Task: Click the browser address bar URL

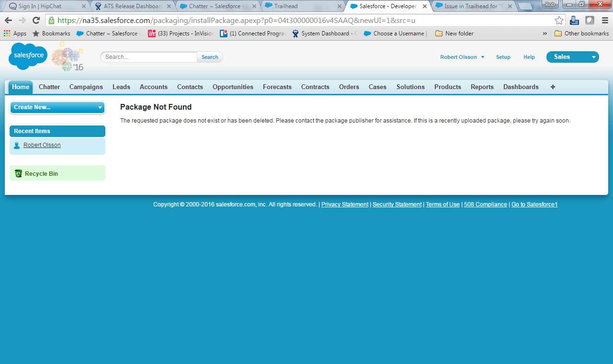Action: click(237, 21)
